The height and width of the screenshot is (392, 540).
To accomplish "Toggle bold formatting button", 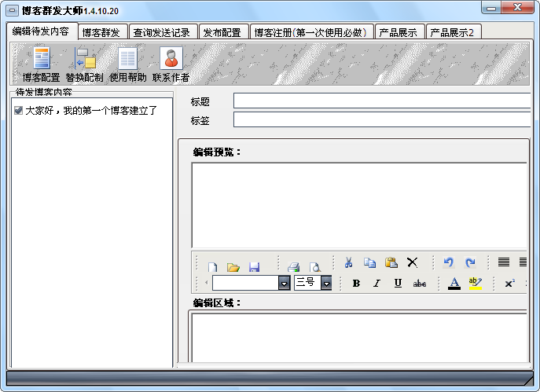I will (x=356, y=283).
